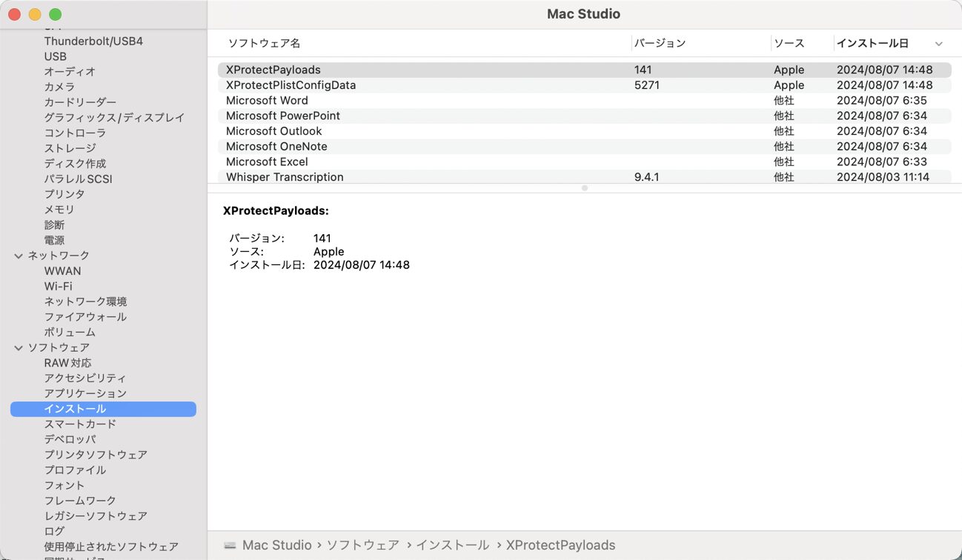
Task: Click the Mac Studio icon in path bar
Action: 230,545
